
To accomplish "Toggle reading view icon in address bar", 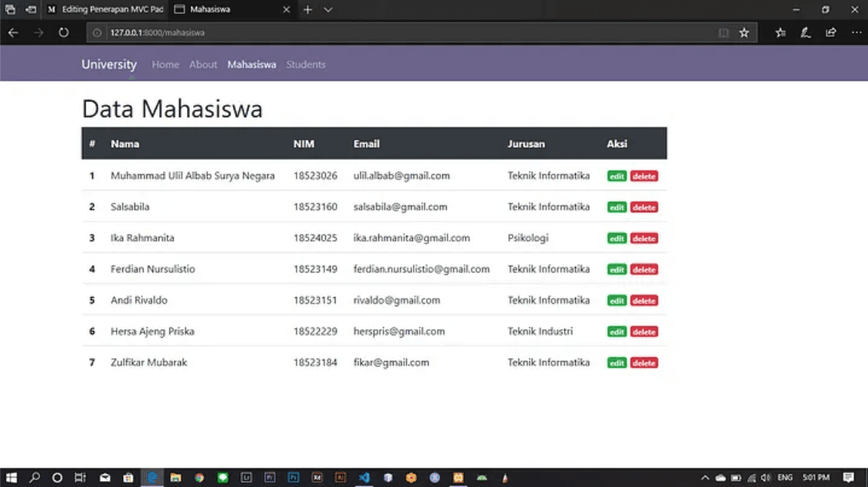I will pos(724,33).
